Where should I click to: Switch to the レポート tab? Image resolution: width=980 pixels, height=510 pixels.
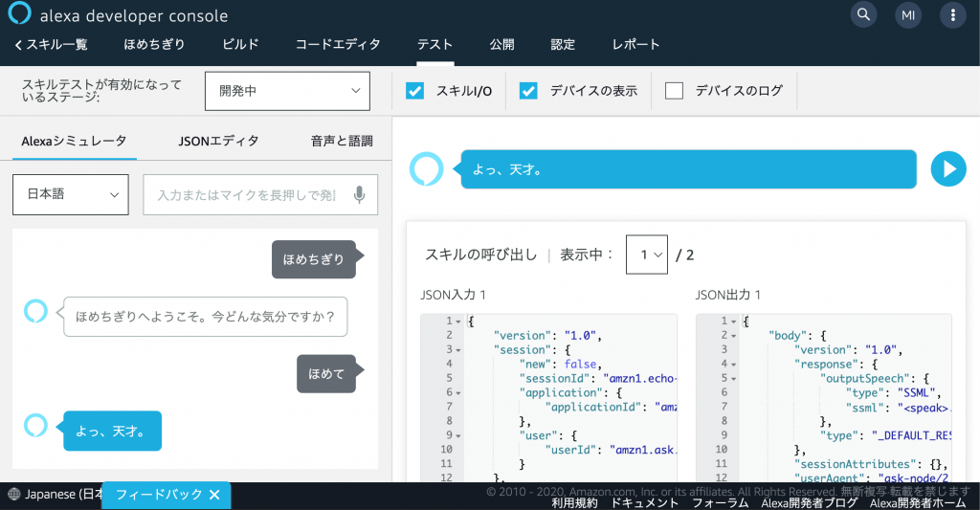pyautogui.click(x=635, y=44)
